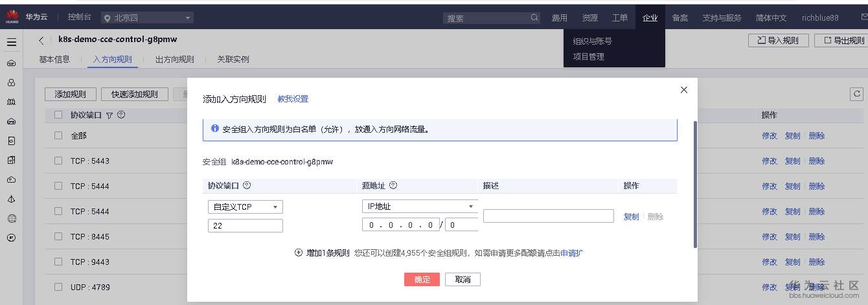Click the fifth sidebar document icon
This screenshot has height=305, width=868.
(12, 141)
